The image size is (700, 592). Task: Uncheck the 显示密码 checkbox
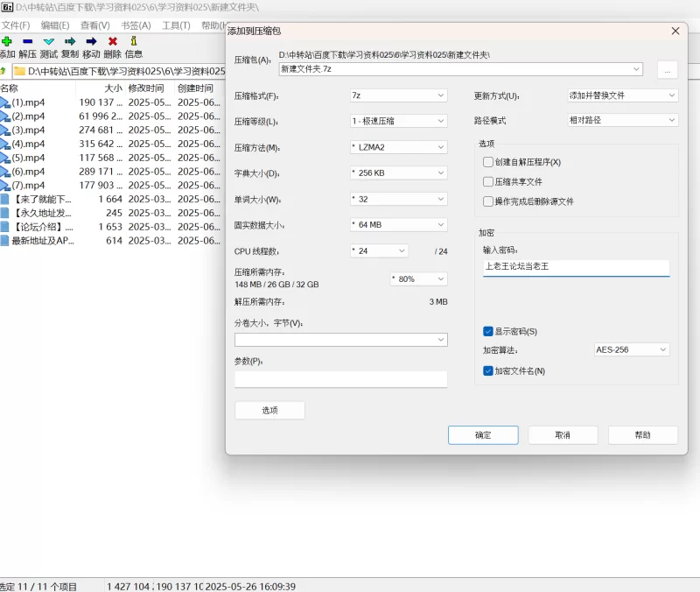[488, 331]
